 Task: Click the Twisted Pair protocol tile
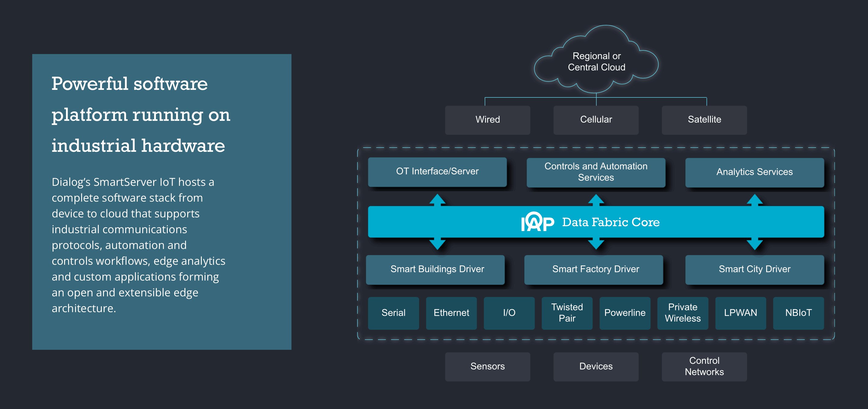click(x=567, y=313)
